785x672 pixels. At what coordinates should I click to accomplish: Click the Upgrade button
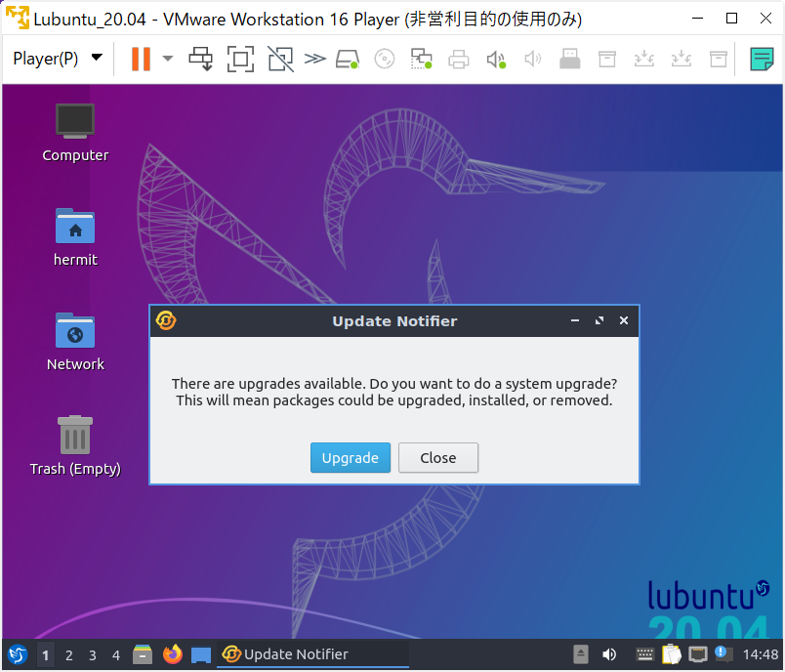[x=350, y=457]
